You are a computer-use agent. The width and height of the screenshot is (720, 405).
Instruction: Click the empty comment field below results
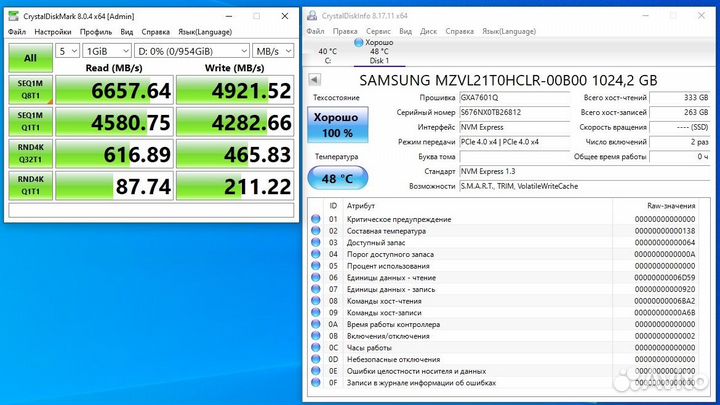coord(151,210)
